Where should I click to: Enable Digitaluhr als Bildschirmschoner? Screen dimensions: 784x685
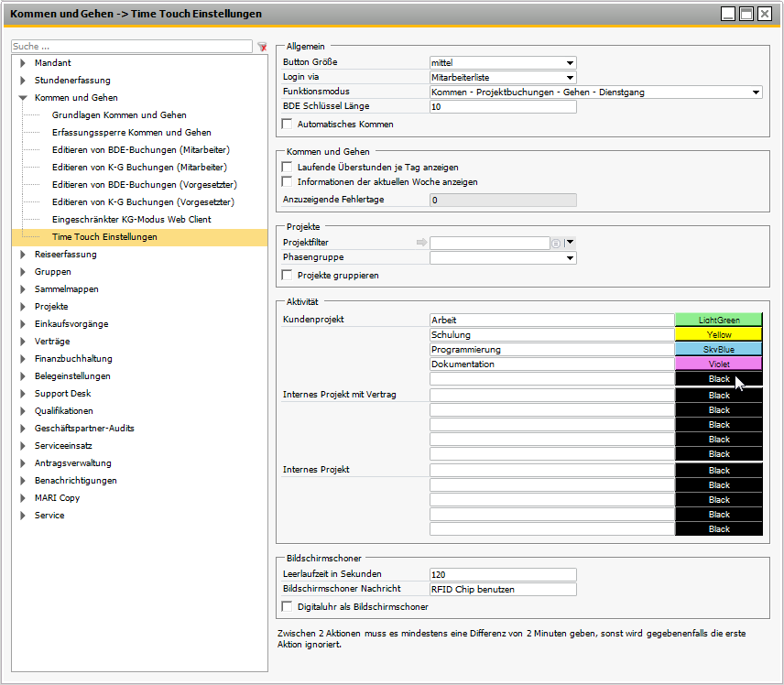click(x=288, y=607)
